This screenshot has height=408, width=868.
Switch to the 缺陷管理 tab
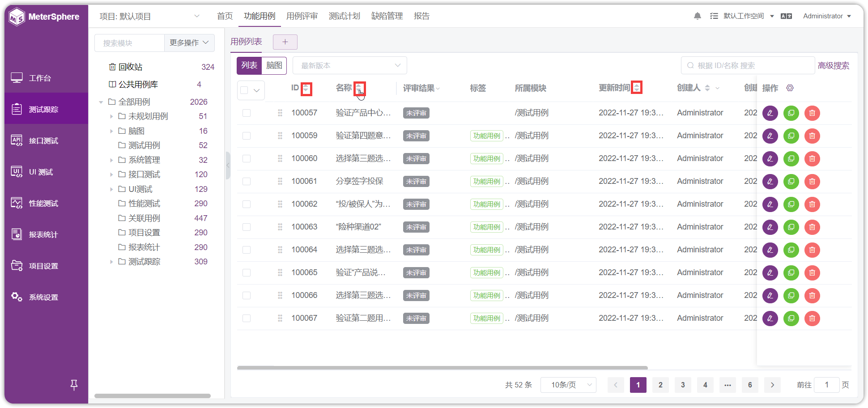click(387, 16)
